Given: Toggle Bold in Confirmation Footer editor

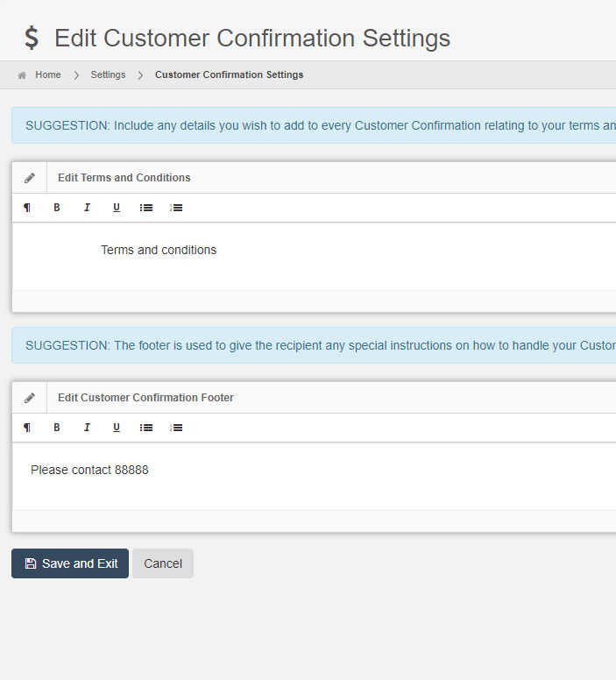Looking at the screenshot, I should [57, 428].
